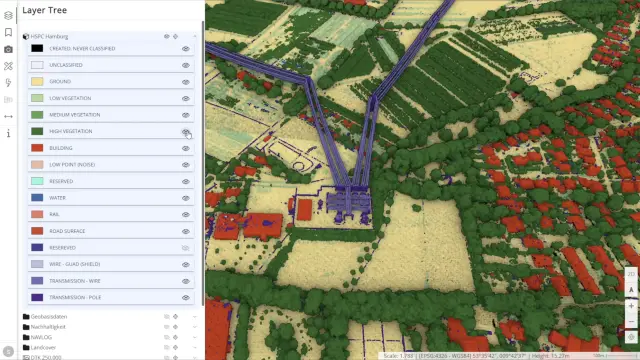Click the black CREATED, NEVER CLASSIFIED swatch

pyautogui.click(x=37, y=48)
